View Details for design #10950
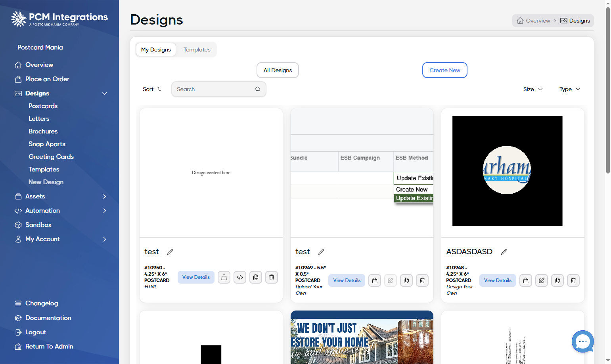611x364 pixels. coord(196,277)
